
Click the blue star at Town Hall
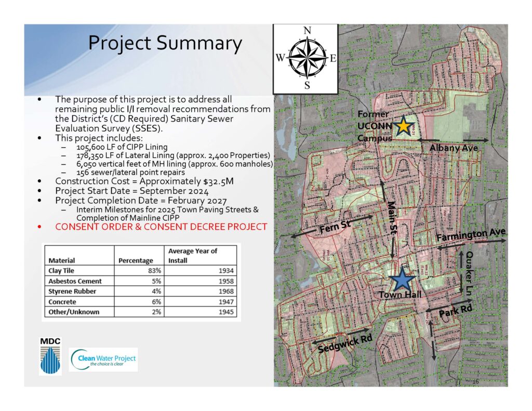click(x=402, y=280)
